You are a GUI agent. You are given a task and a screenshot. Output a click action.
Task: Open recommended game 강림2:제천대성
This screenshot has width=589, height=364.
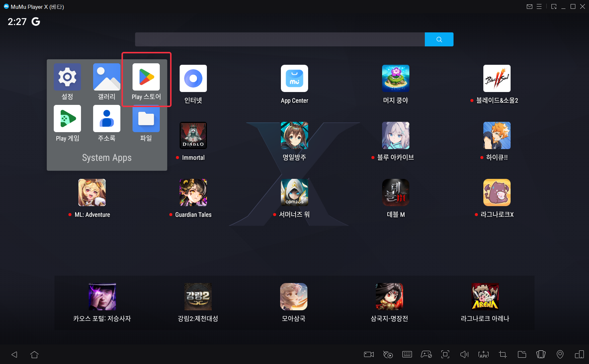(198, 297)
